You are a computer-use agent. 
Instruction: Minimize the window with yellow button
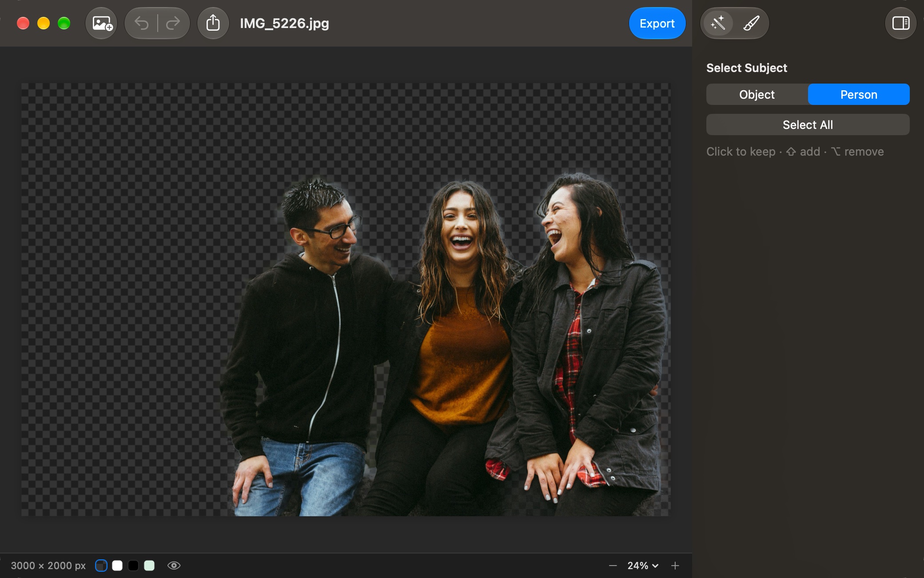[44, 23]
